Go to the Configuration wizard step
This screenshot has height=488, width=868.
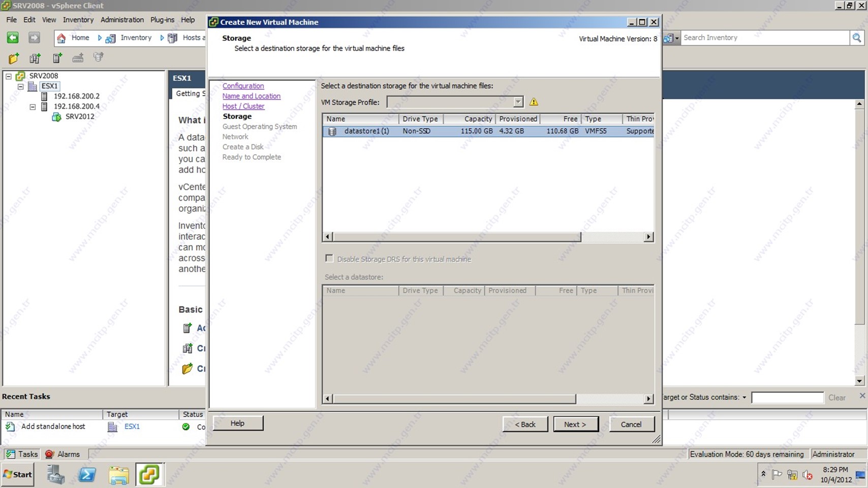point(243,86)
